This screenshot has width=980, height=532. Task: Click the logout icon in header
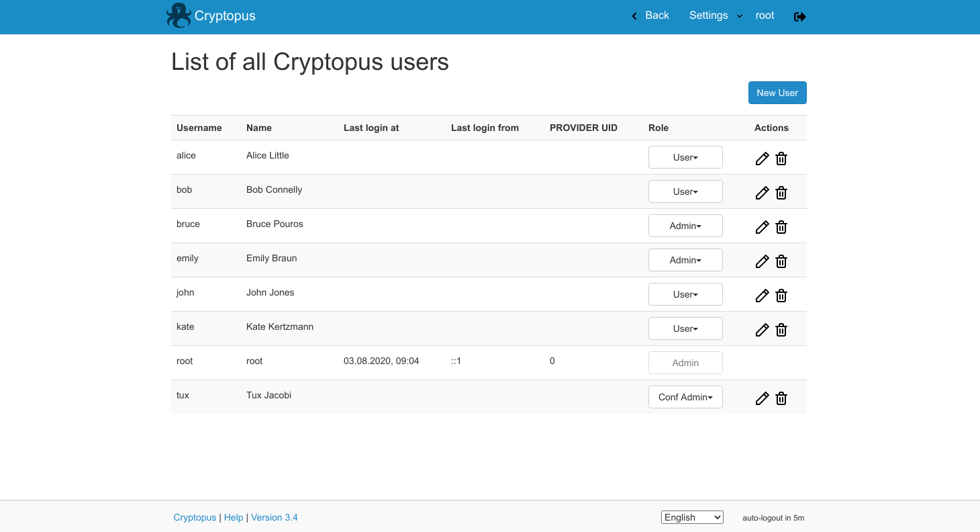click(x=799, y=16)
